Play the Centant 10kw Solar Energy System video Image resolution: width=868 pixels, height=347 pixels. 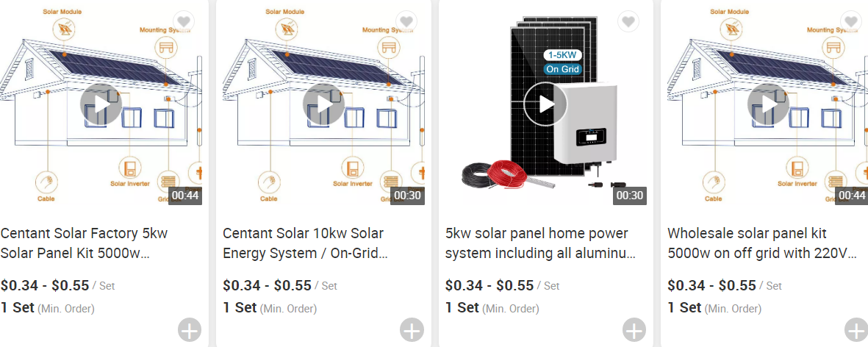(323, 104)
